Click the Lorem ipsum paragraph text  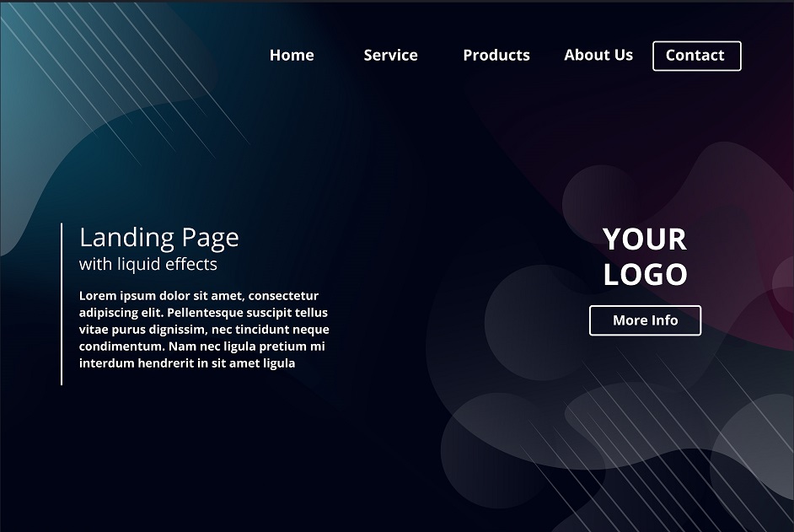click(x=204, y=330)
